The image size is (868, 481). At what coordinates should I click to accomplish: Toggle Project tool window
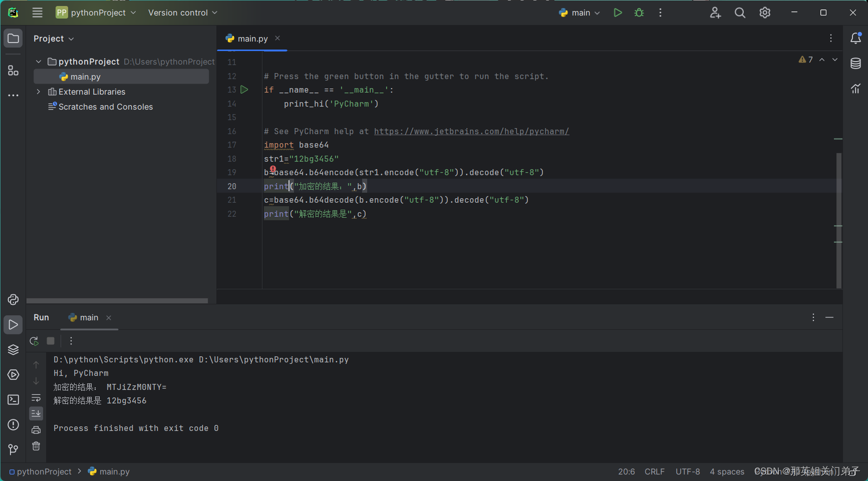13,39
